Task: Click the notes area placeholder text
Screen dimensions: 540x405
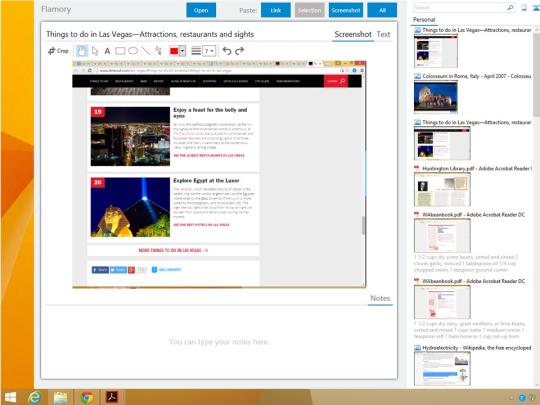Action: 219,342
